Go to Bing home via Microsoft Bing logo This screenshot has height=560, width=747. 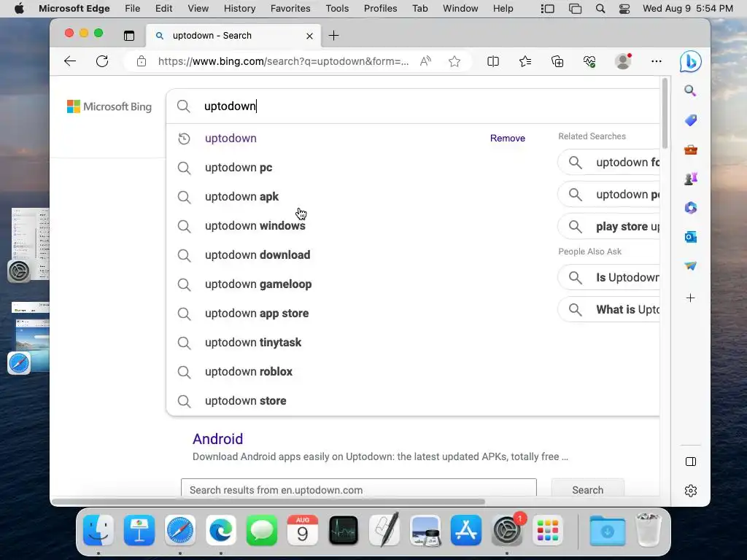pos(109,106)
